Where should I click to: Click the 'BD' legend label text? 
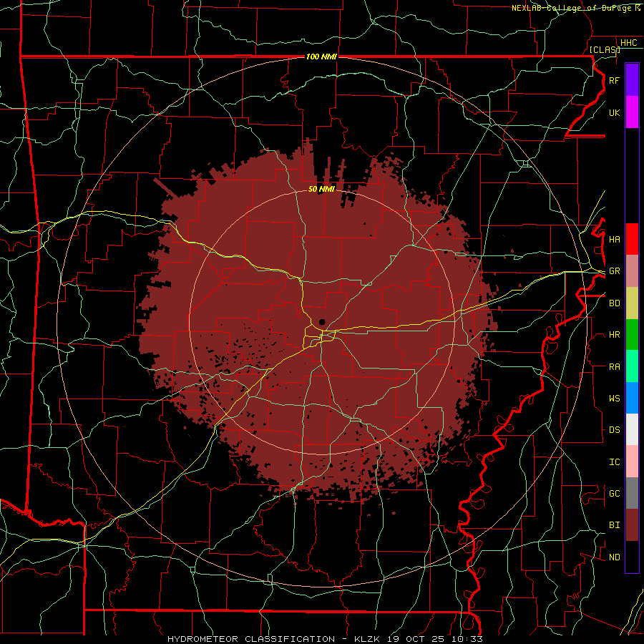point(614,303)
